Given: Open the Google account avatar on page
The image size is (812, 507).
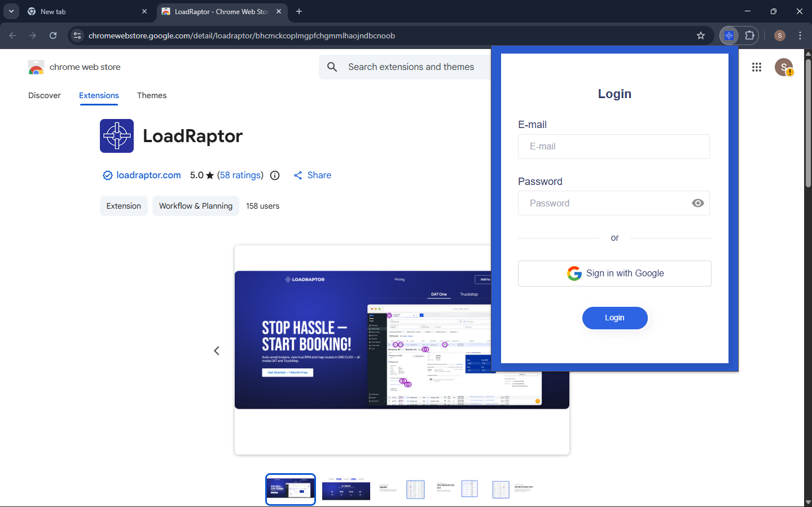Looking at the screenshot, I should (x=784, y=67).
